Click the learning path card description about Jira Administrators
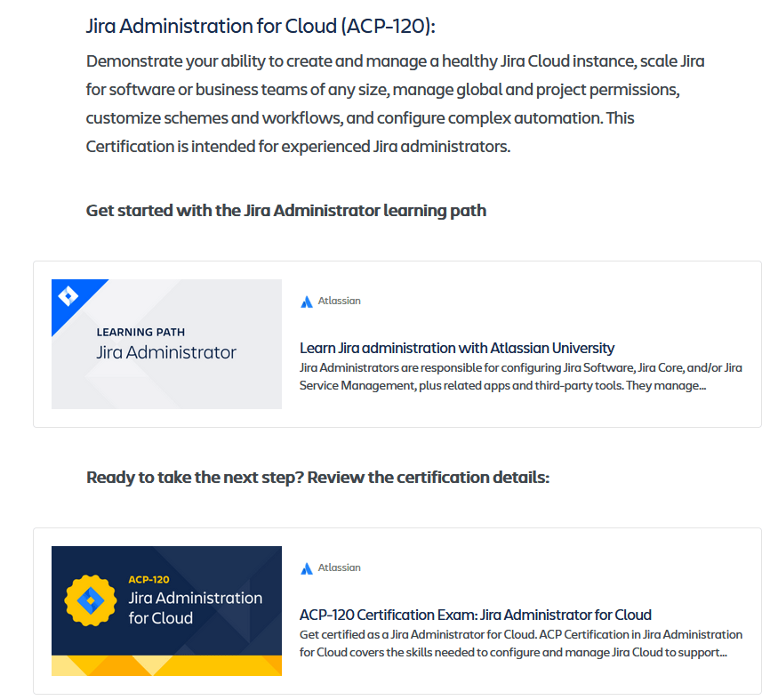 pos(520,377)
